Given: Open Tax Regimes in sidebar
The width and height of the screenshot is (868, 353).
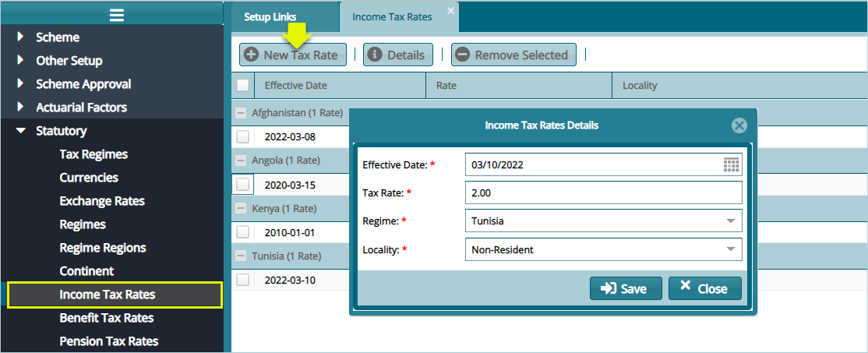Looking at the screenshot, I should pyautogui.click(x=94, y=154).
